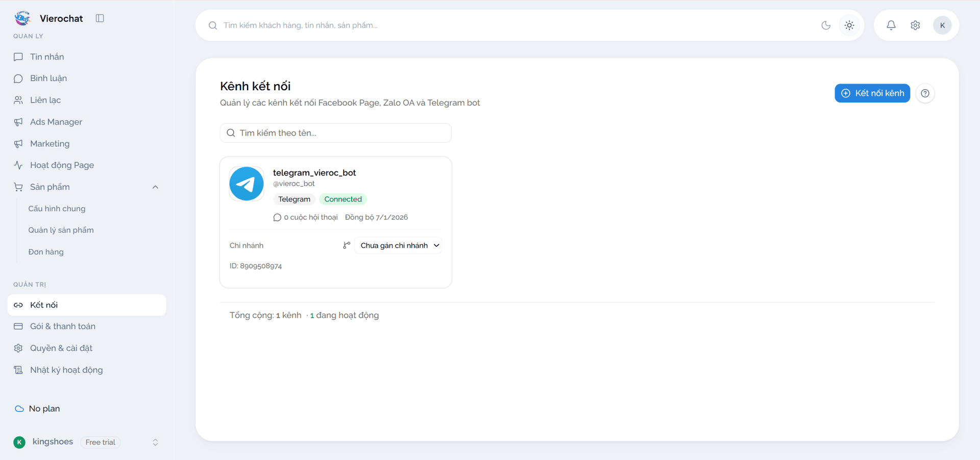Click the green kingshoes K avatar

[19, 442]
